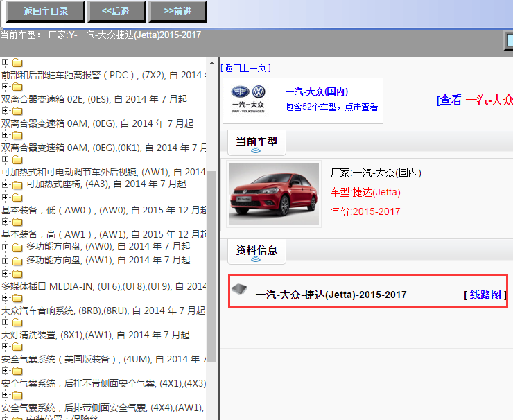The height and width of the screenshot is (420, 513).
Task: Click folder icon of 双离合器变速箱 0AM (0EG) 2014
Action: (17, 111)
